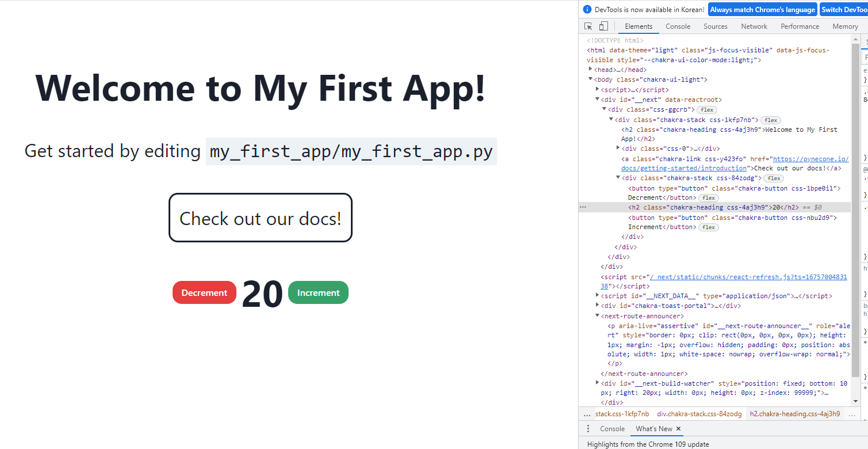Click Always match Chrome's language button
The width and height of the screenshot is (868, 449).
click(763, 9)
